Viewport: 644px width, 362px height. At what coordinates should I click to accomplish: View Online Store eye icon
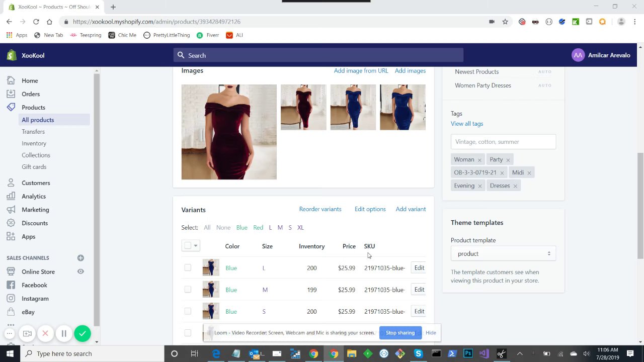(80, 271)
